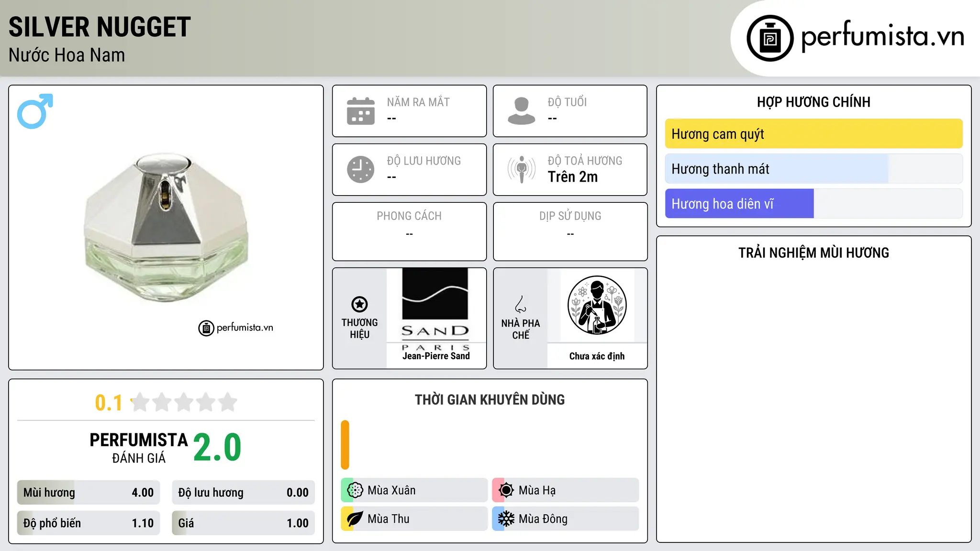This screenshot has width=980, height=551.
Task: Click the Mùi hương 4.00 score
Action: click(x=89, y=493)
